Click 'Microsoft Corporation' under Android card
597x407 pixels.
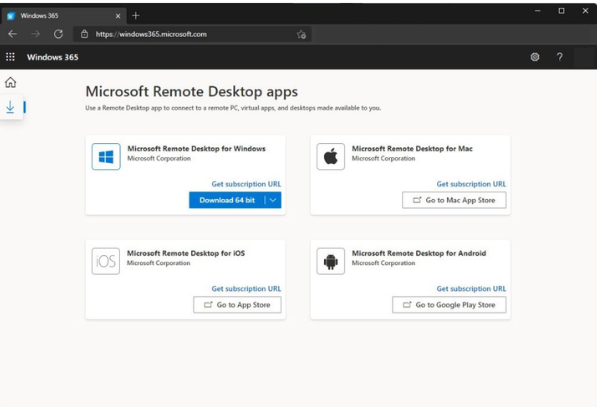pos(383,263)
